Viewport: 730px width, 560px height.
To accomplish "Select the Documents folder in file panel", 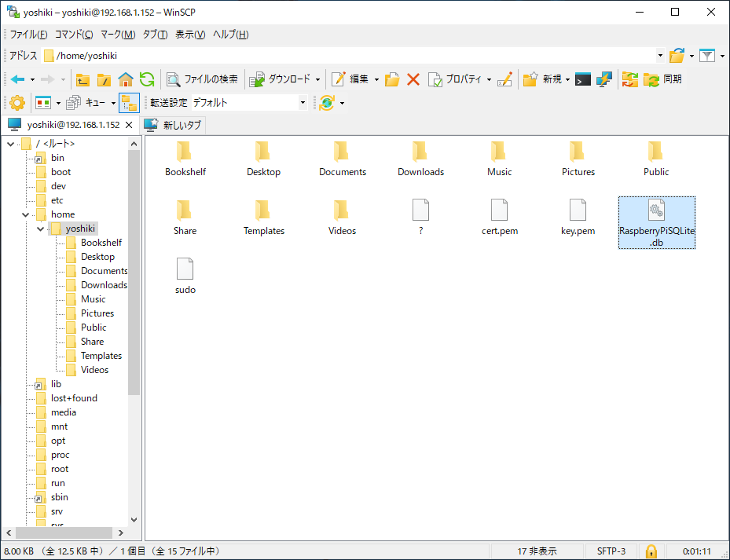I will 342,159.
